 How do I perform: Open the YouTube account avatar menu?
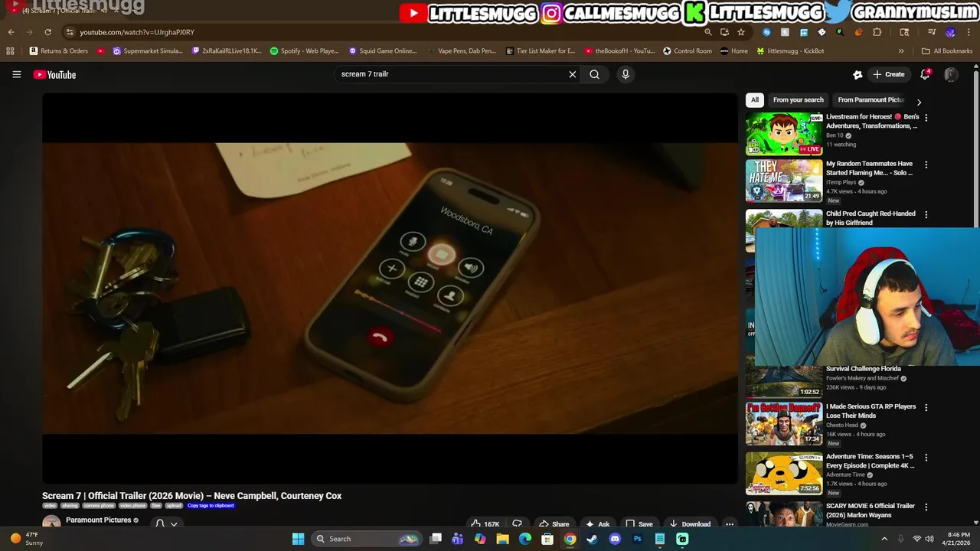(x=950, y=74)
